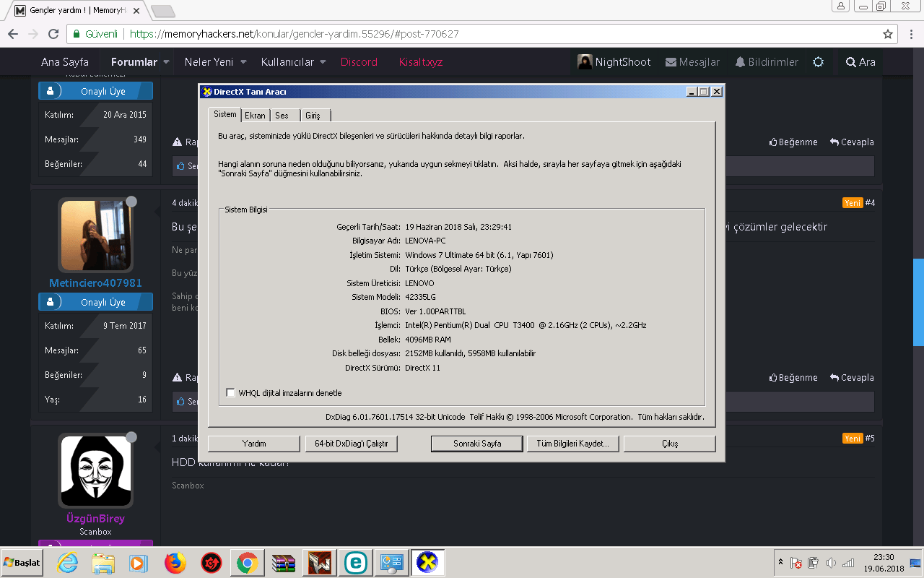Image resolution: width=924 pixels, height=578 pixels.
Task: Switch to the Ekran tab
Action: click(255, 116)
